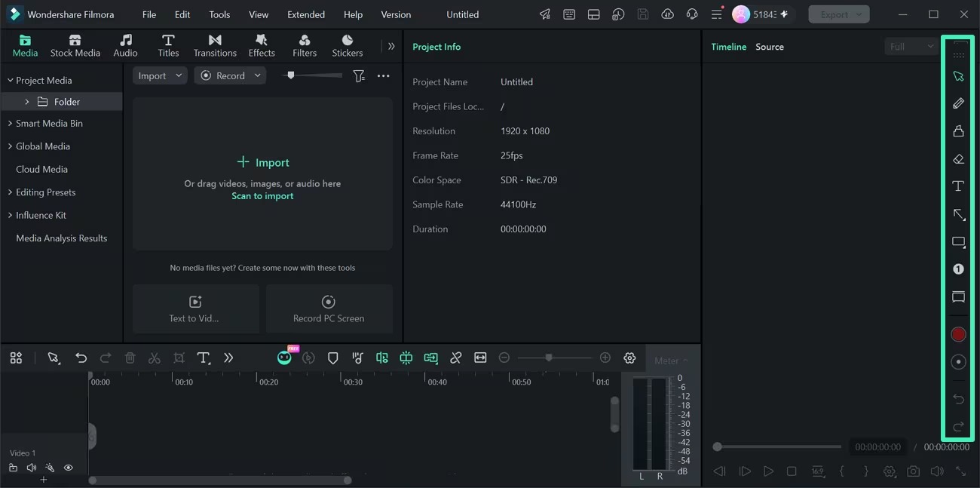Select the whiteboard screen tool
The image size is (980, 488).
[958, 297]
